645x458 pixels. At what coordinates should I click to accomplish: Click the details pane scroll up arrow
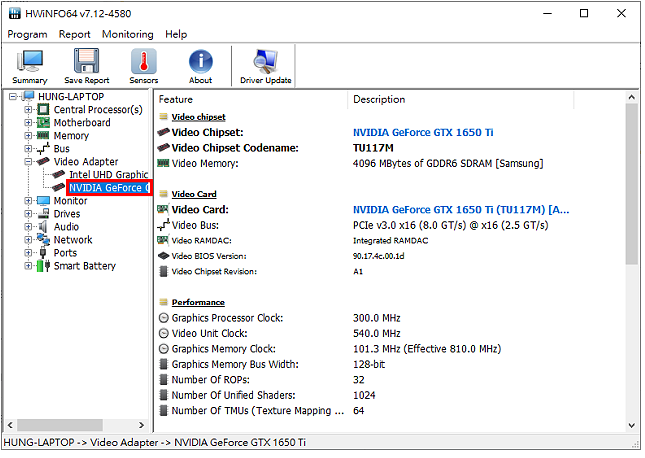click(632, 98)
